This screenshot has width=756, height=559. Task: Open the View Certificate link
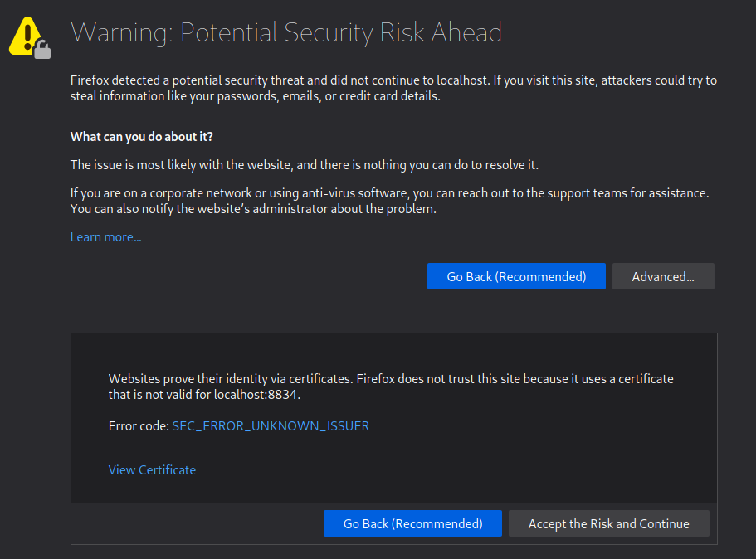152,470
